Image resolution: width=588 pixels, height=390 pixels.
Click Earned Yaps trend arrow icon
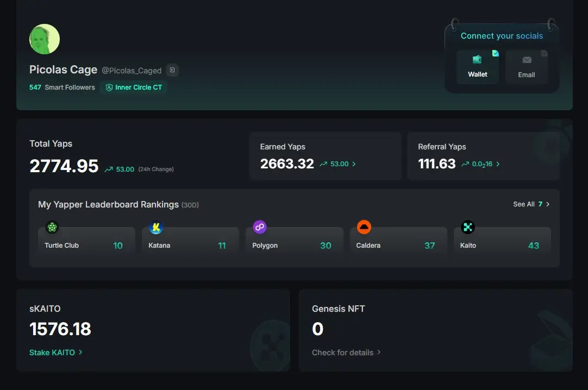(323, 164)
